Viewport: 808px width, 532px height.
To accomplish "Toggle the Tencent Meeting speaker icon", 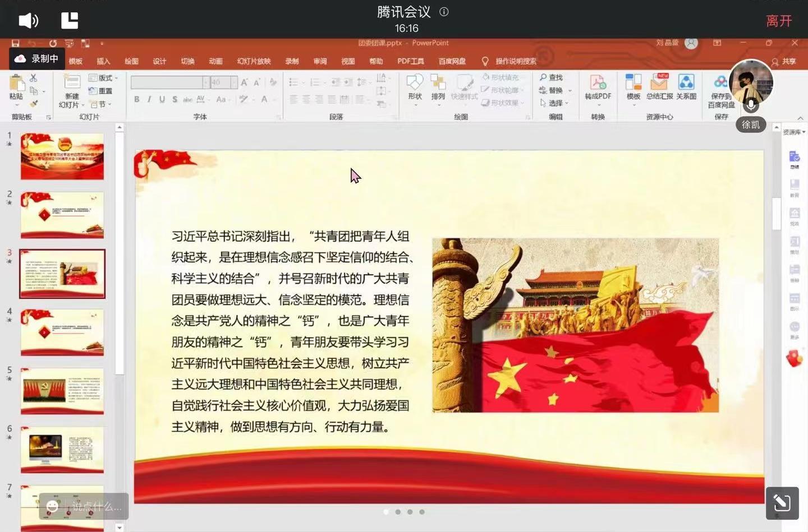I will (x=28, y=21).
